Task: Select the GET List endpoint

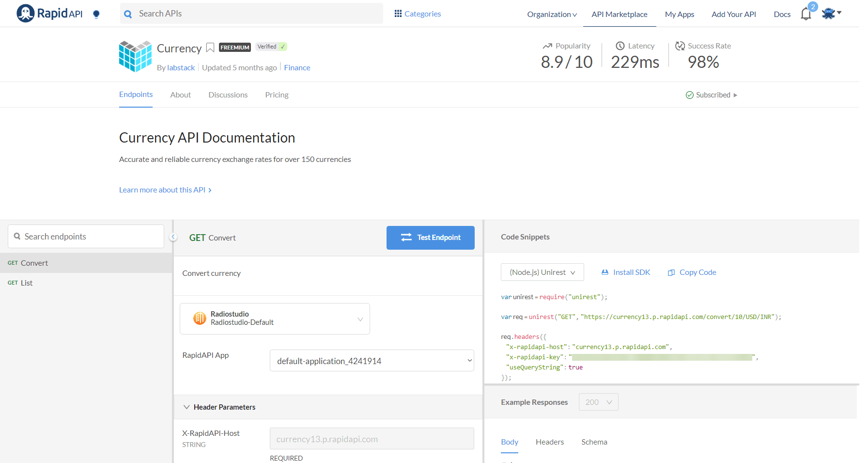Action: click(x=86, y=283)
